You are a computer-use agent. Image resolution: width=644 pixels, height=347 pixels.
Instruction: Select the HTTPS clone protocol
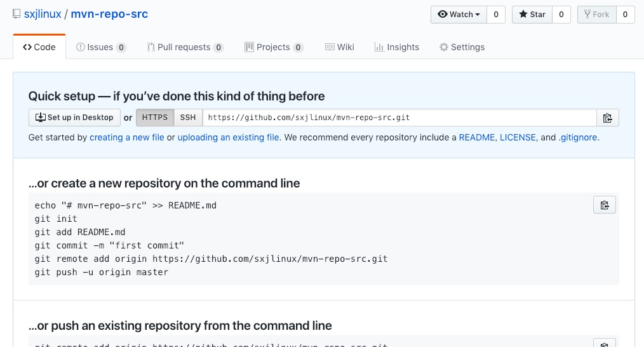coord(155,118)
